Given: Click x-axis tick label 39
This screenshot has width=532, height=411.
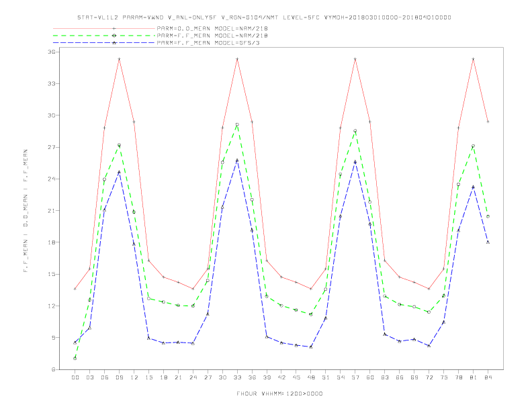Looking at the screenshot, I should (267, 377).
